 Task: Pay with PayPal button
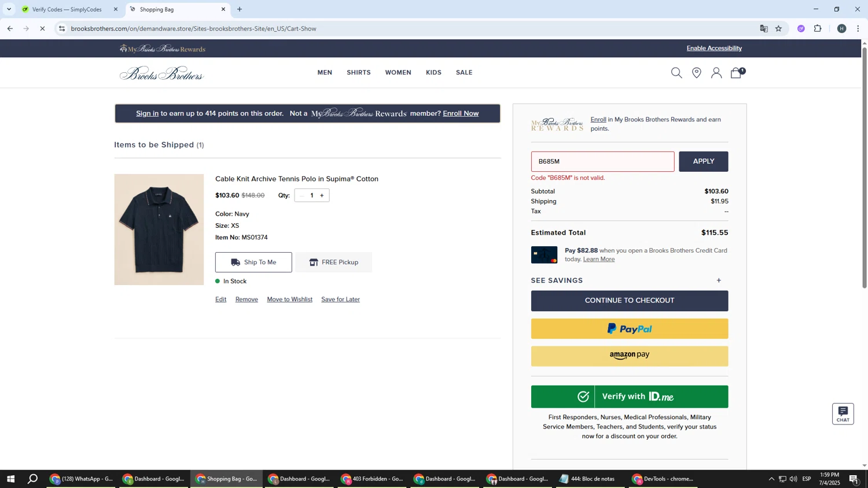point(630,328)
